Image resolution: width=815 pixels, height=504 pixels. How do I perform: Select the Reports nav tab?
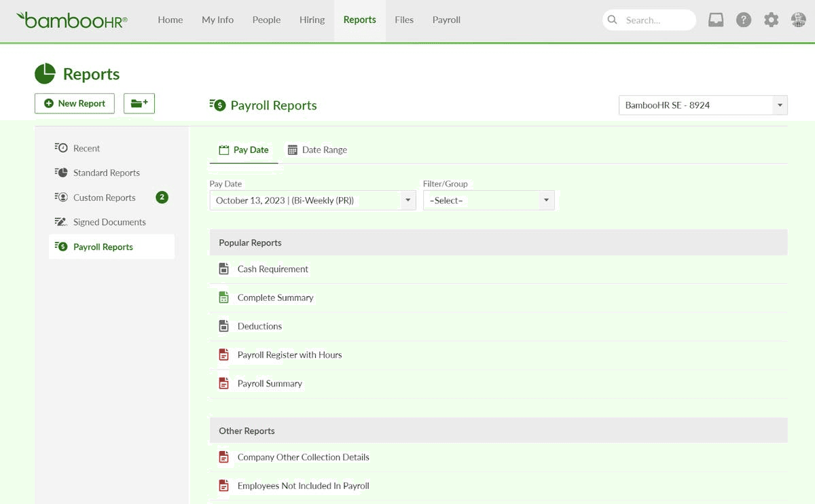[360, 20]
